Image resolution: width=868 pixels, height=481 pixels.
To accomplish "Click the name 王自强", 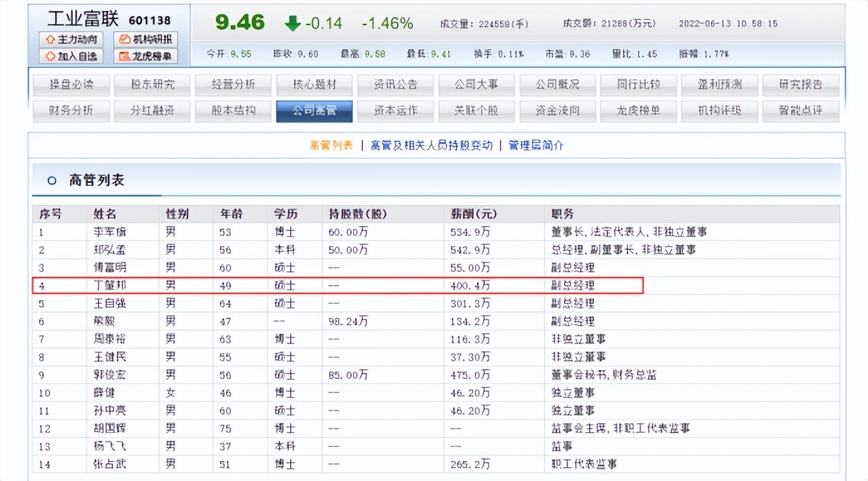I will pyautogui.click(x=110, y=303).
